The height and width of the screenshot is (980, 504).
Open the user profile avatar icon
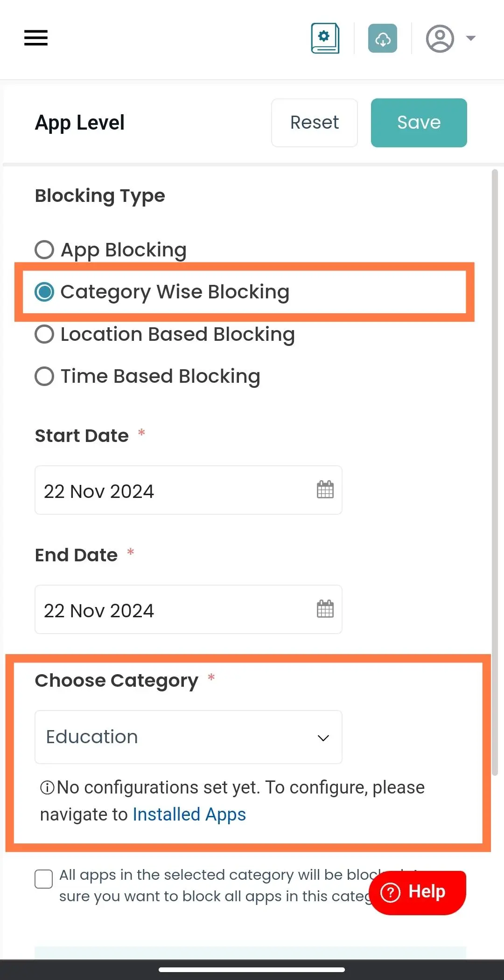pos(440,38)
